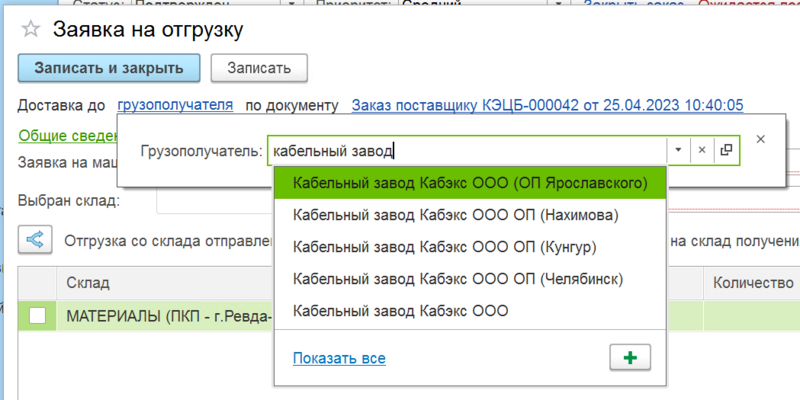
Task: Switch to 'Общие сведения' tab
Action: (68, 136)
